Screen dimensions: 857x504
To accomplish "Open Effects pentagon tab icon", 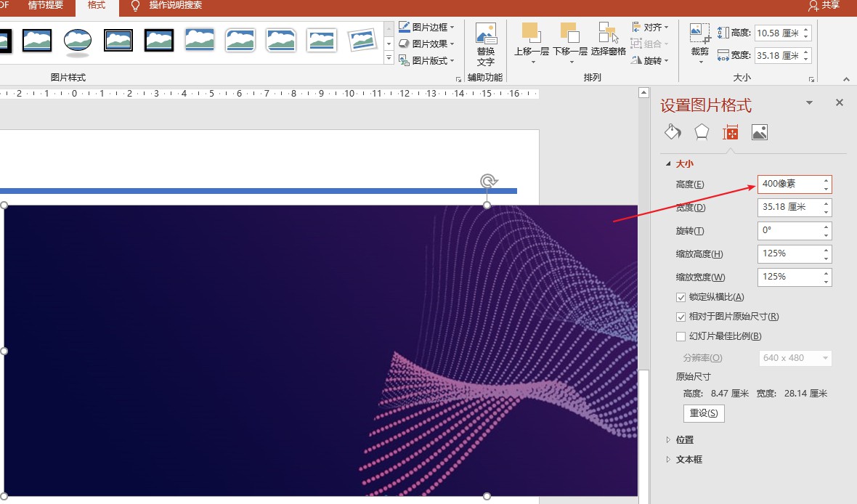I will pos(701,131).
